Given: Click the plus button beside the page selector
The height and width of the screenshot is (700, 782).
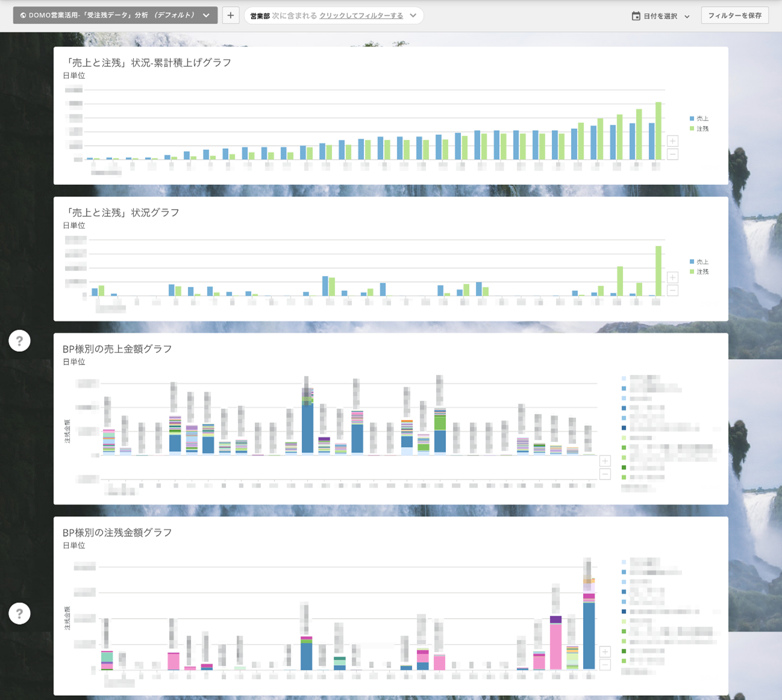Looking at the screenshot, I should 230,16.
